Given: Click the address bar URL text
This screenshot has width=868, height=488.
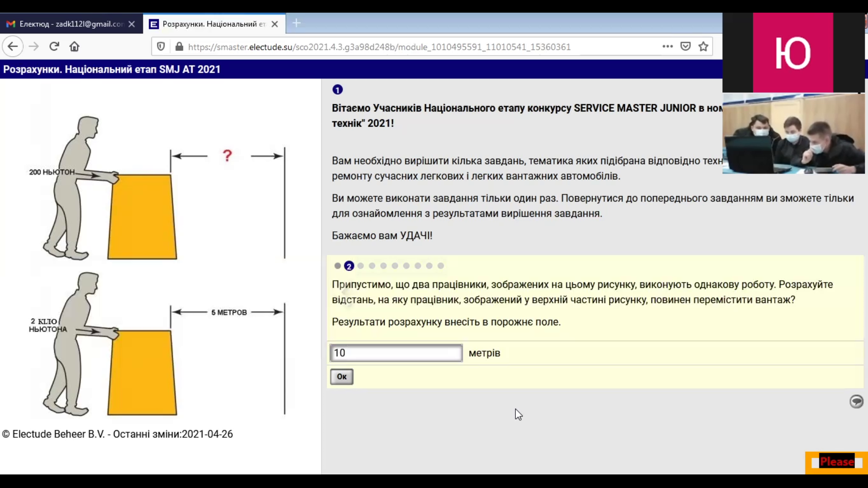Looking at the screenshot, I should tap(379, 47).
